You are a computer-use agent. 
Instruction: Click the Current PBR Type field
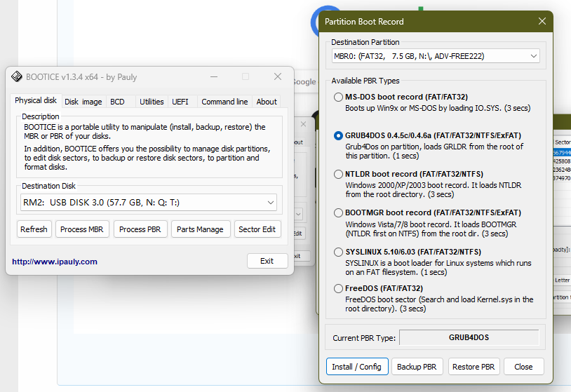point(469,338)
